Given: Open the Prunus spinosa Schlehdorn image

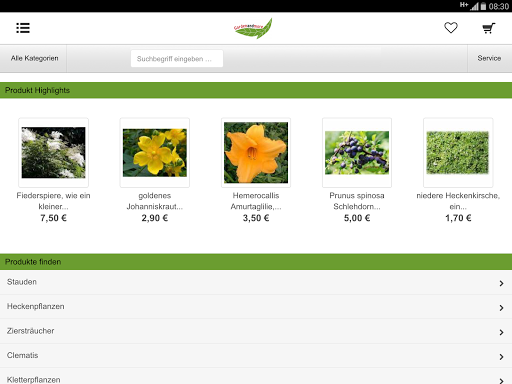Looking at the screenshot, I should tap(357, 152).
